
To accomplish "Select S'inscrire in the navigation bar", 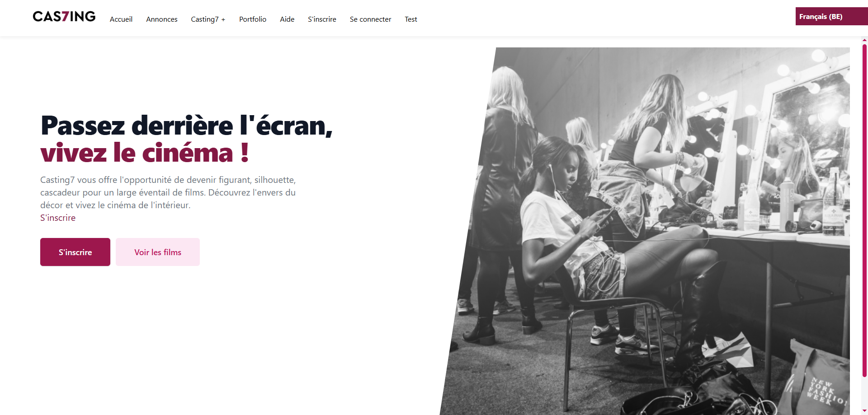I will [x=322, y=19].
